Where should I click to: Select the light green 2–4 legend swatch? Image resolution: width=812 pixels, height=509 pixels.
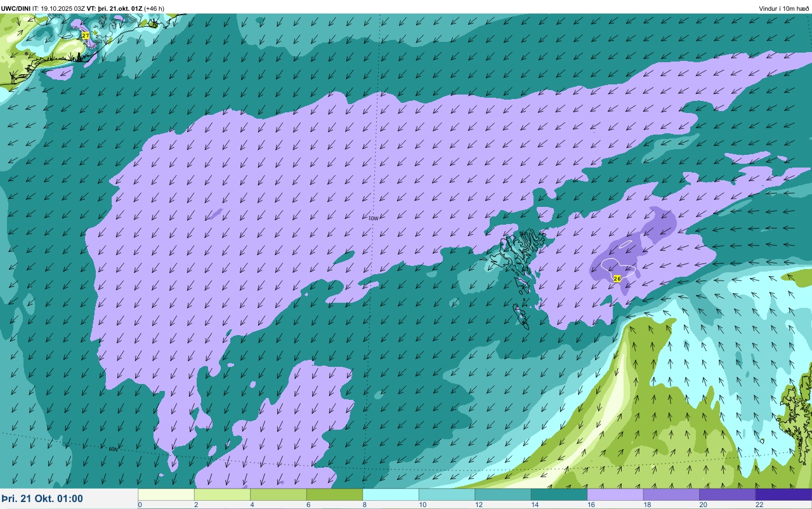pos(222,494)
